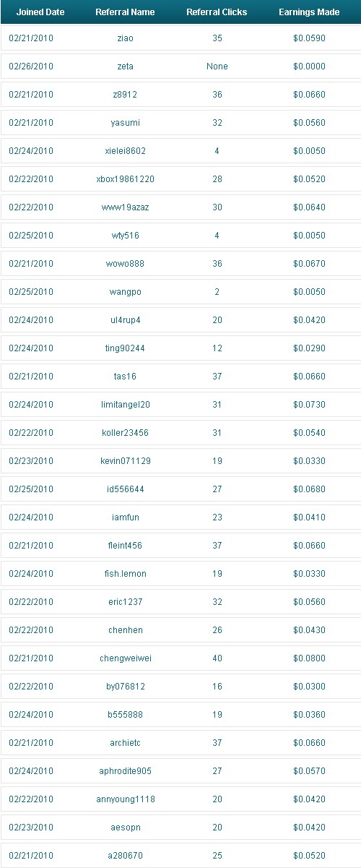Select referral name zeta
This screenshot has height=868, width=361.
125,66
